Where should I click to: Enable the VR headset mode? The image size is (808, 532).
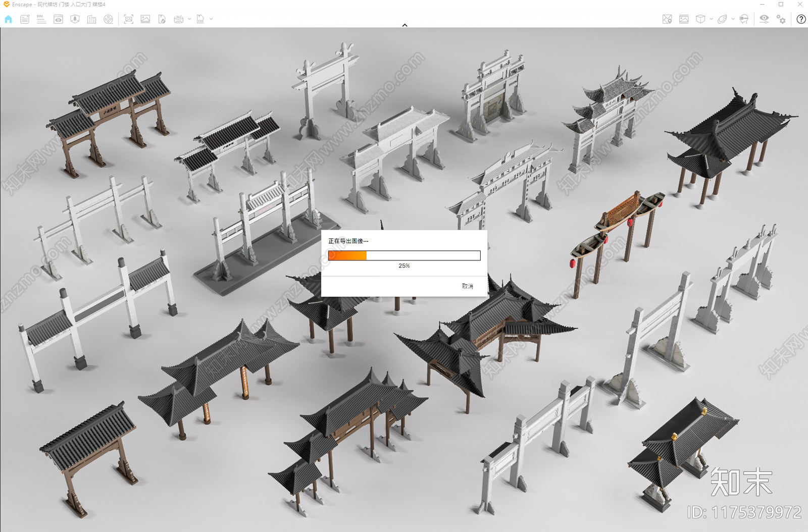(744, 19)
